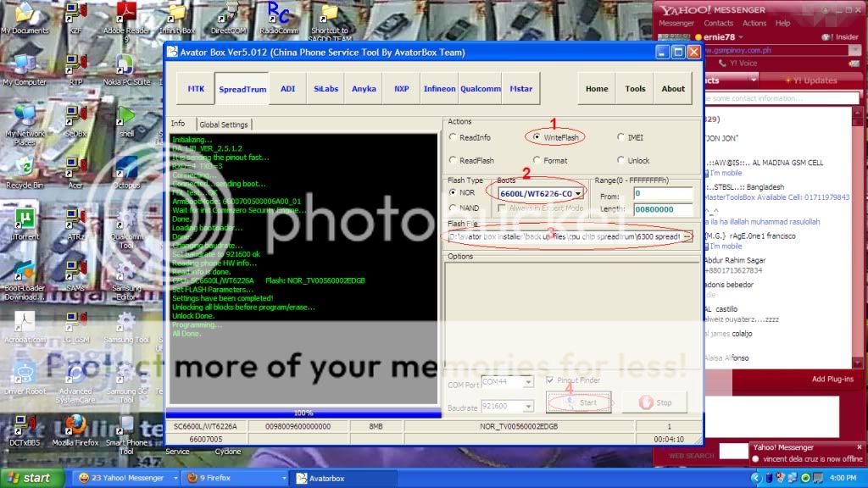Click the Stop button
868x488 pixels.
pos(654,403)
